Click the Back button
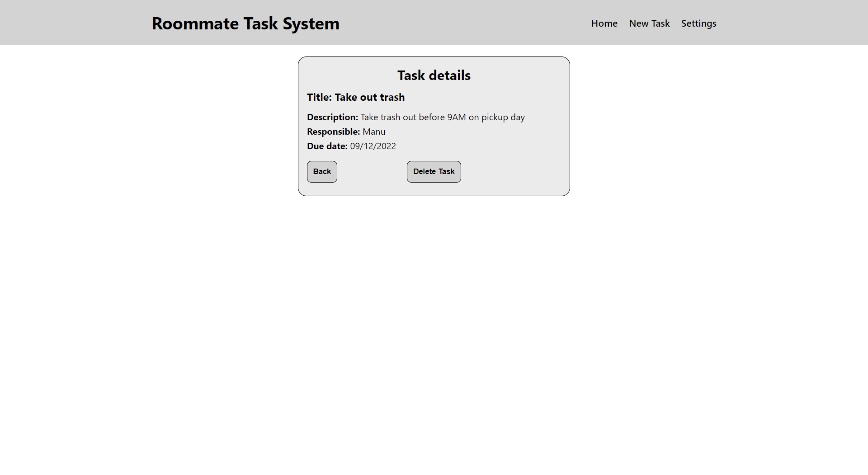Screen dimensions: 868x475 [x=321, y=172]
